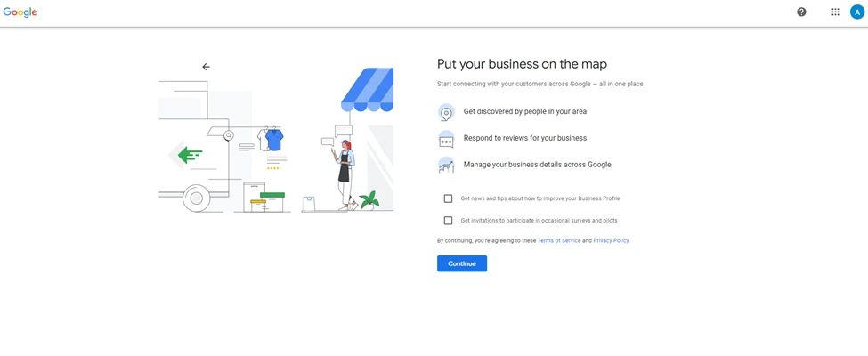Click the Google logo

pos(20,12)
